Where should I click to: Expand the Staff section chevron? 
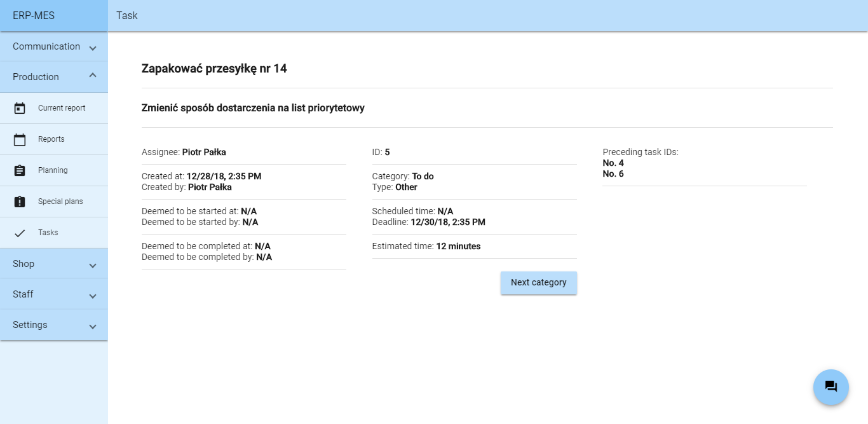coord(93,296)
